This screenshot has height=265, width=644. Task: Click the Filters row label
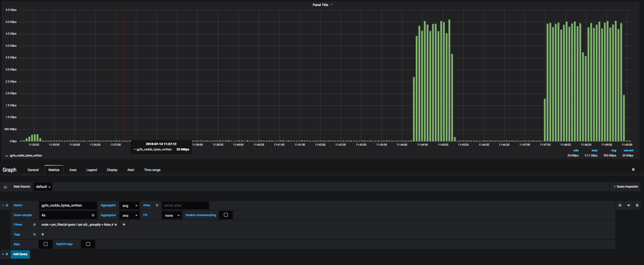click(x=18, y=225)
